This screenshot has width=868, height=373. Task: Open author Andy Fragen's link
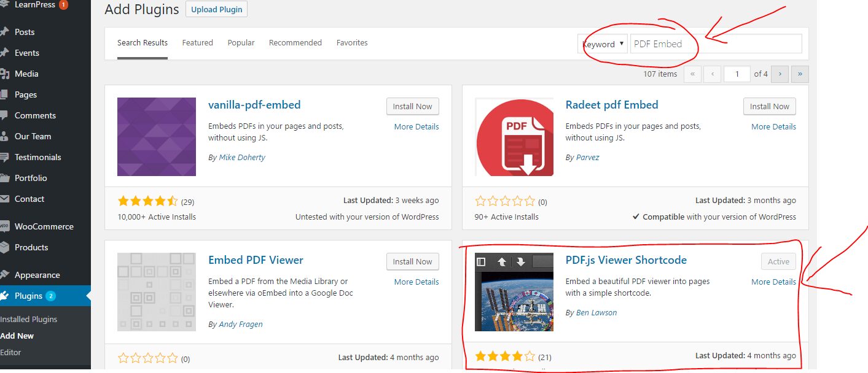pos(241,325)
